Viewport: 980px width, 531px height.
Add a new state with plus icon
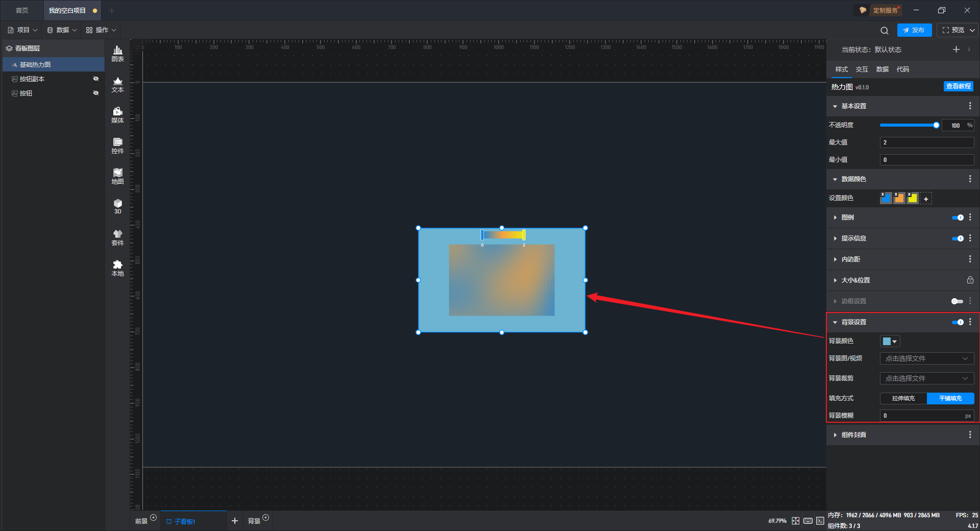957,50
